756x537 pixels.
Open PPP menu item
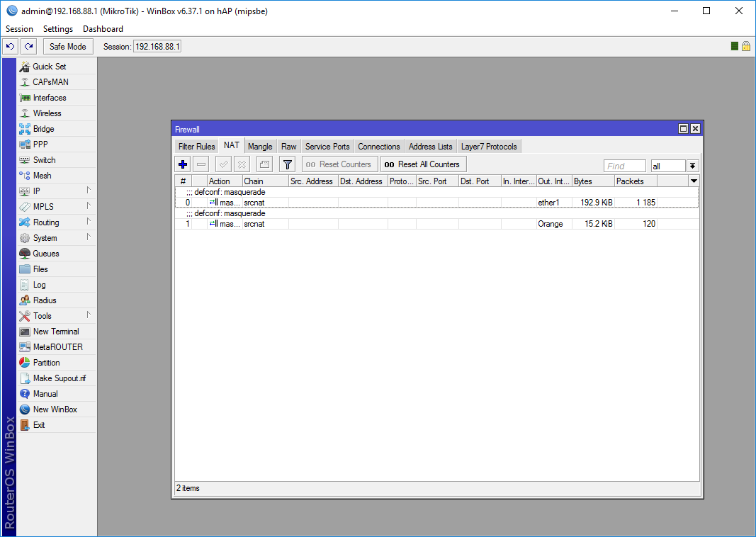57,144
